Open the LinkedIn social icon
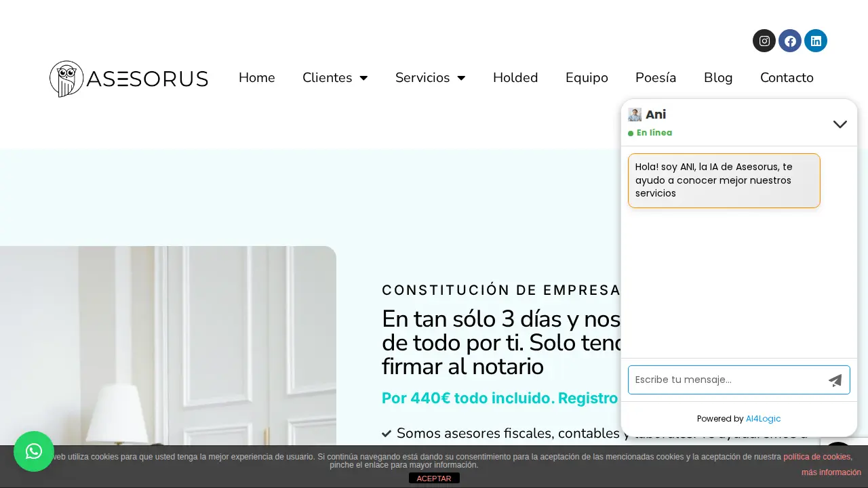Viewport: 868px width, 488px height. [x=816, y=41]
